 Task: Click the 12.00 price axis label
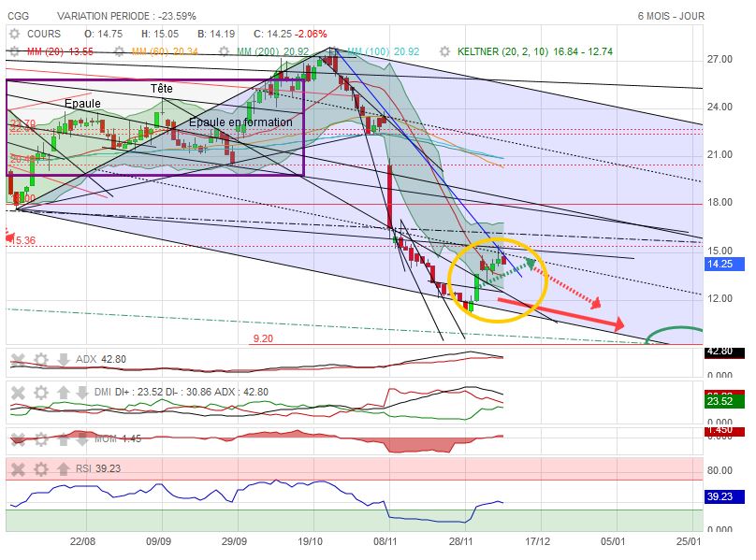720,298
